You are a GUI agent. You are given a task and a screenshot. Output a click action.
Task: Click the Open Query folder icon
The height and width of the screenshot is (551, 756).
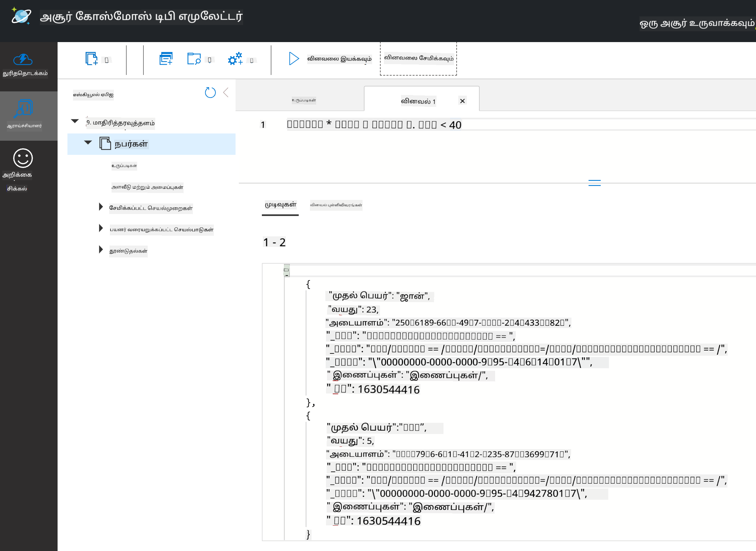(194, 59)
